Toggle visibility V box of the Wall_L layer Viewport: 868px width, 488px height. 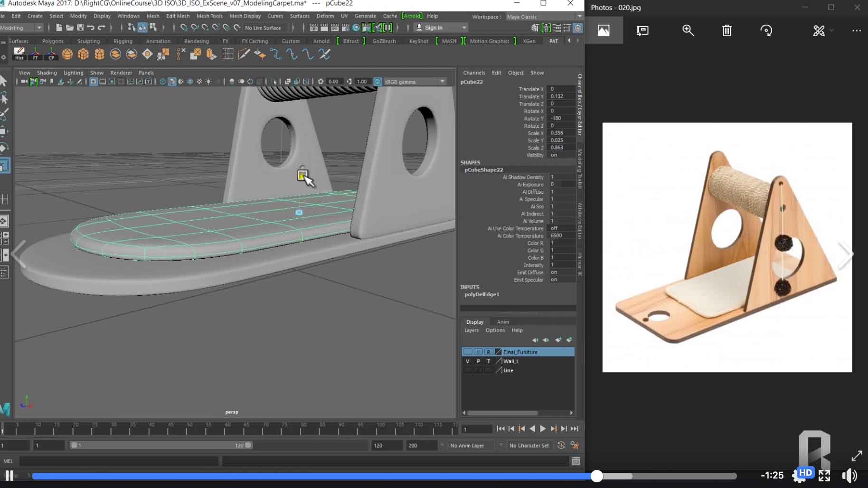click(x=468, y=361)
